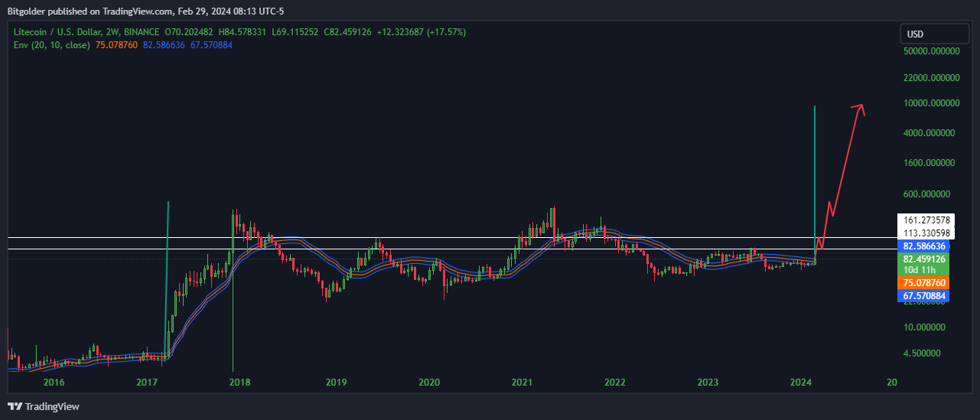The width and height of the screenshot is (980, 420).
Task: Click orange Env legend value 75.078760
Action: (x=117, y=45)
